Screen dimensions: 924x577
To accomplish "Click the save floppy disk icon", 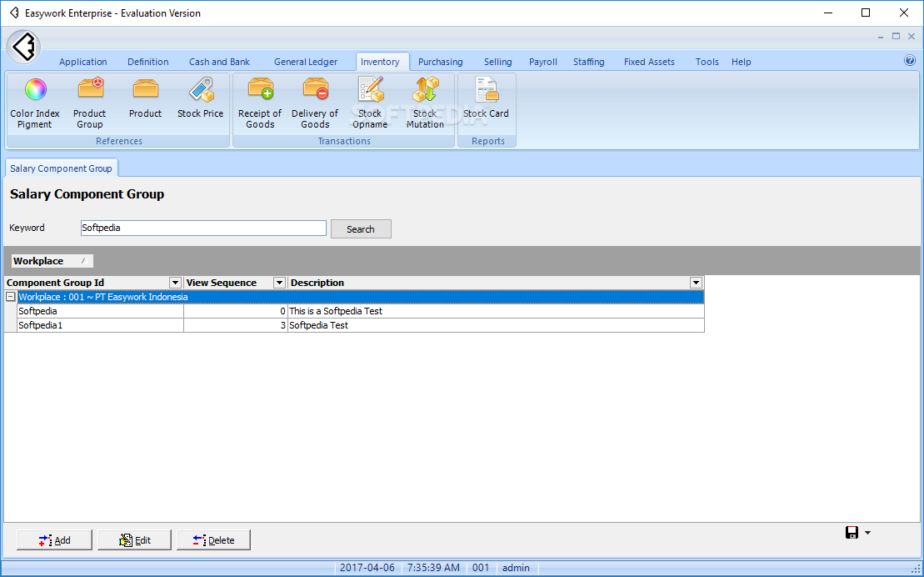I will (852, 533).
